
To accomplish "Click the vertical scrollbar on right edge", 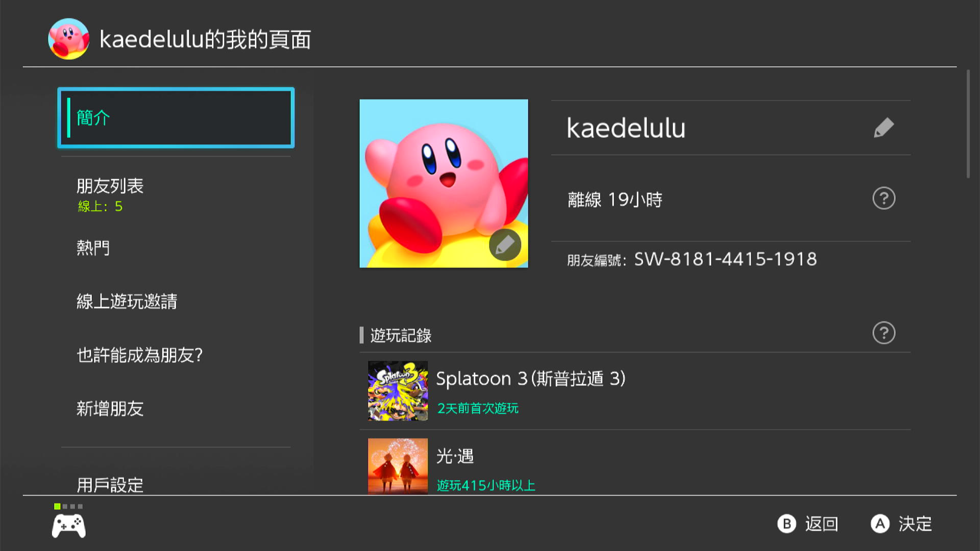I will coord(968,124).
